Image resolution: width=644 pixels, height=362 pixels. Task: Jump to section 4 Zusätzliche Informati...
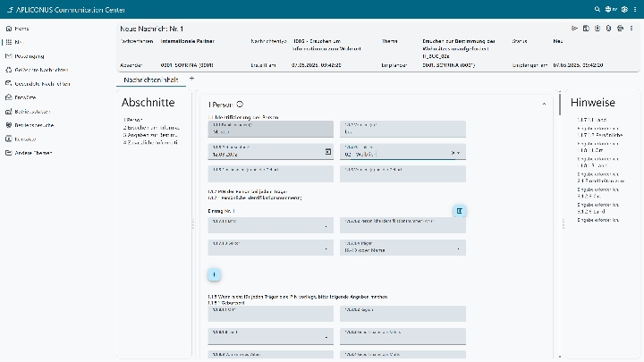pos(151,142)
